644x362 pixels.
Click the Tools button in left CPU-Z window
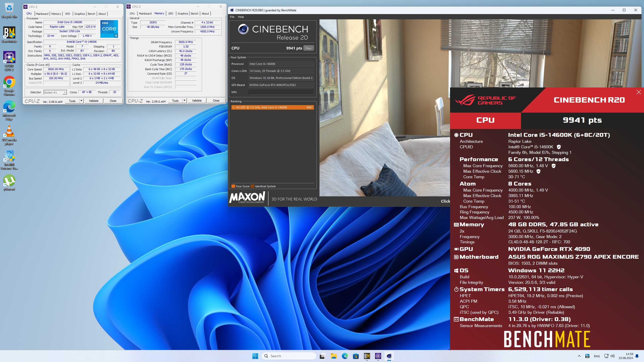72,101
